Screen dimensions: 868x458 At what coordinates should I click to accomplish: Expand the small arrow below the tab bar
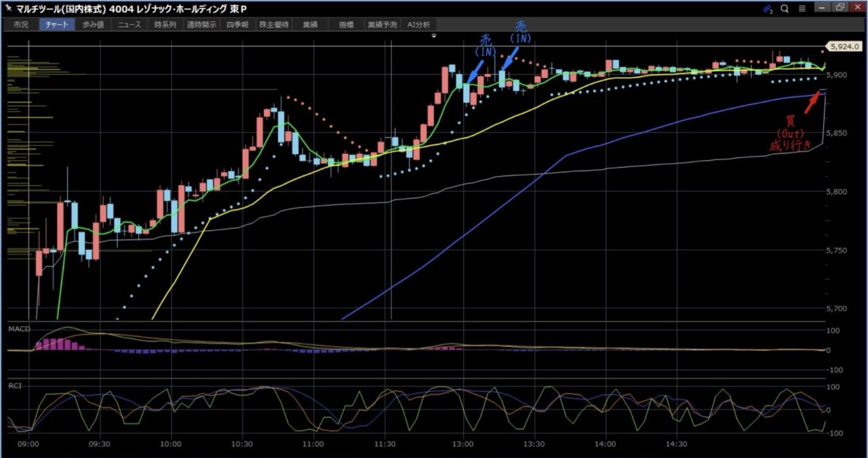click(434, 35)
